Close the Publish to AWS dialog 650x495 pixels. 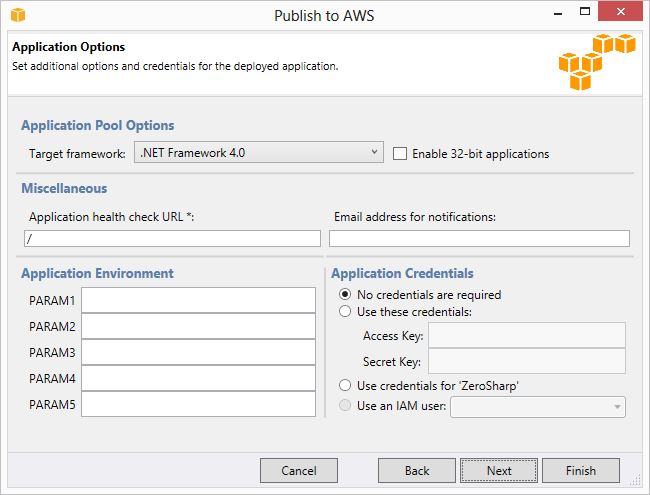point(620,11)
